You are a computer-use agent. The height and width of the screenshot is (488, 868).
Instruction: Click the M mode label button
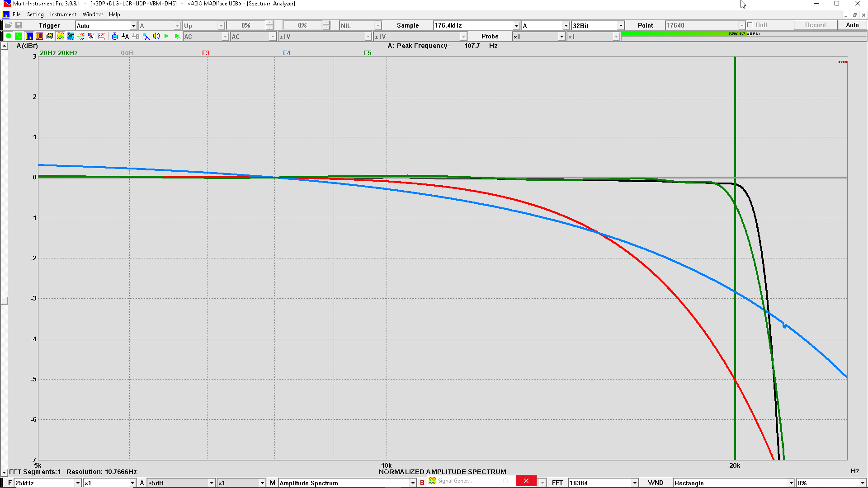point(273,483)
